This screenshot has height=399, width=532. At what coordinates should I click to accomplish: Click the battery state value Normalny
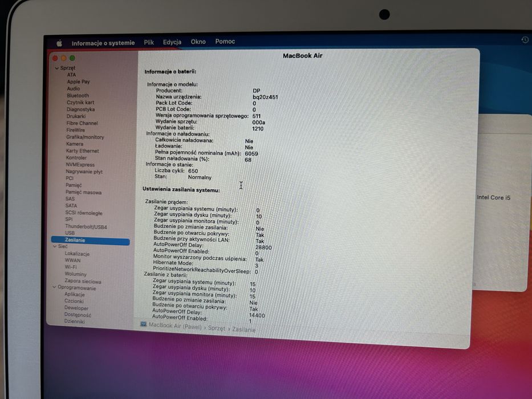tap(200, 177)
